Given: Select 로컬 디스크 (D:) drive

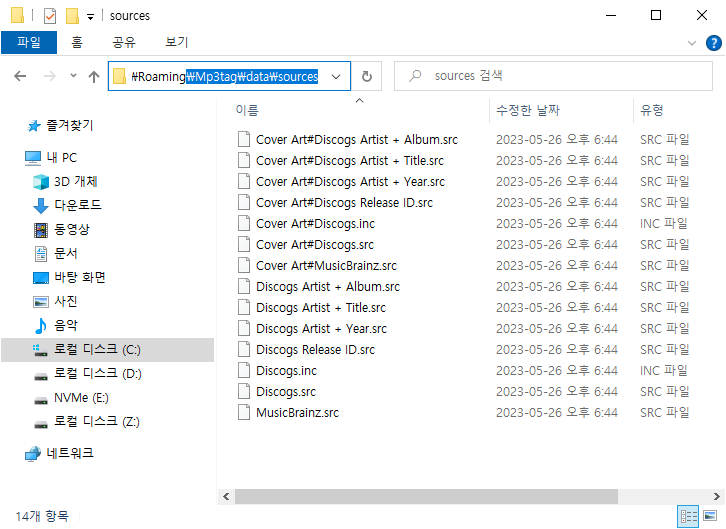Looking at the screenshot, I should [x=98, y=373].
